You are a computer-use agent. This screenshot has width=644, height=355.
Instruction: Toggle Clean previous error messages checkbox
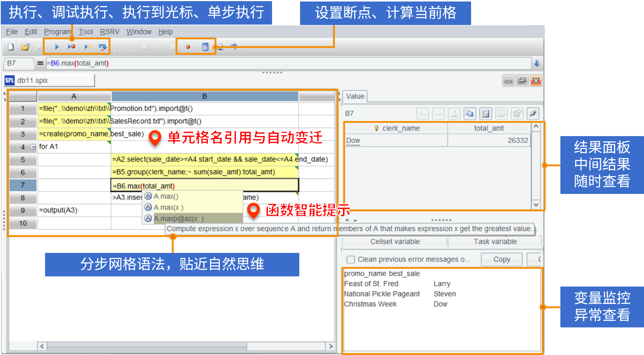(x=351, y=260)
